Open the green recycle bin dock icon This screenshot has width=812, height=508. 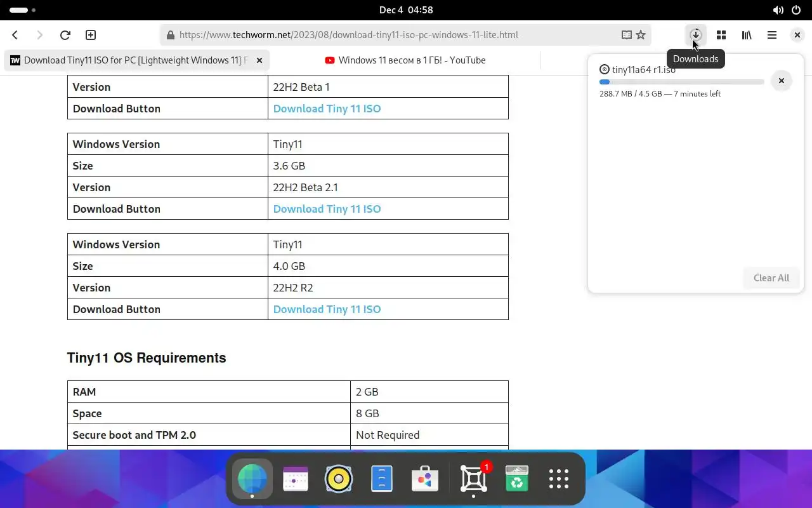pyautogui.click(x=517, y=479)
